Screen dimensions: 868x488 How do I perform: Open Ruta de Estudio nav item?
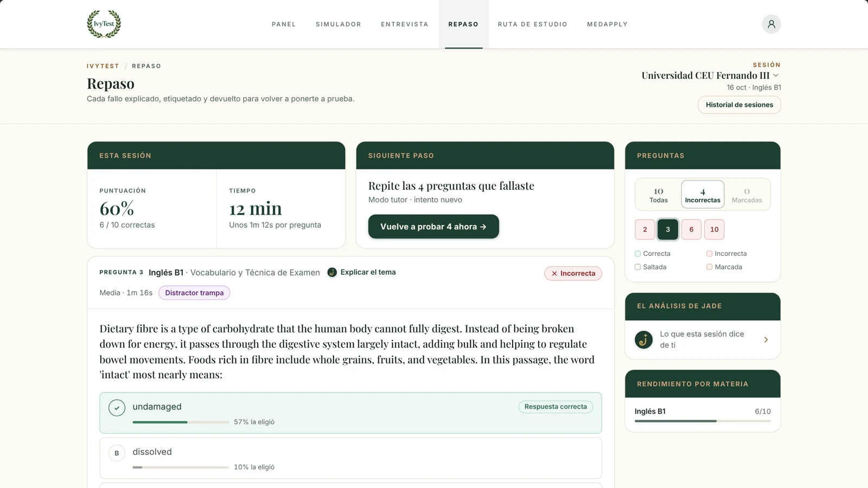(533, 24)
